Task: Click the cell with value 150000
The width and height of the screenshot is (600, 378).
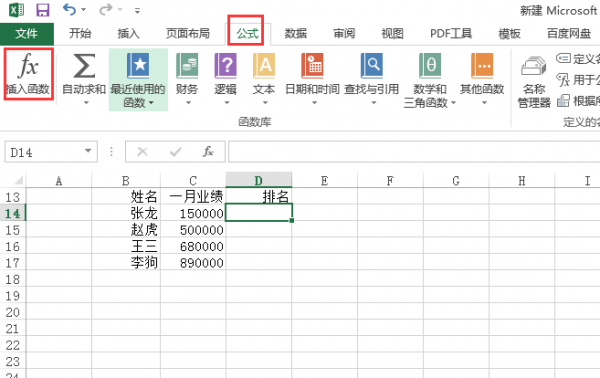Action: coord(193,213)
